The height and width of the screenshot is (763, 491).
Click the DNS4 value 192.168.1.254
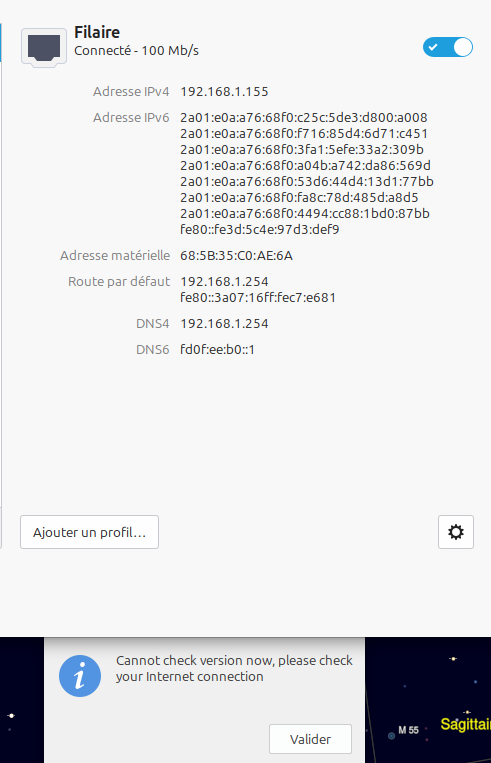point(224,324)
